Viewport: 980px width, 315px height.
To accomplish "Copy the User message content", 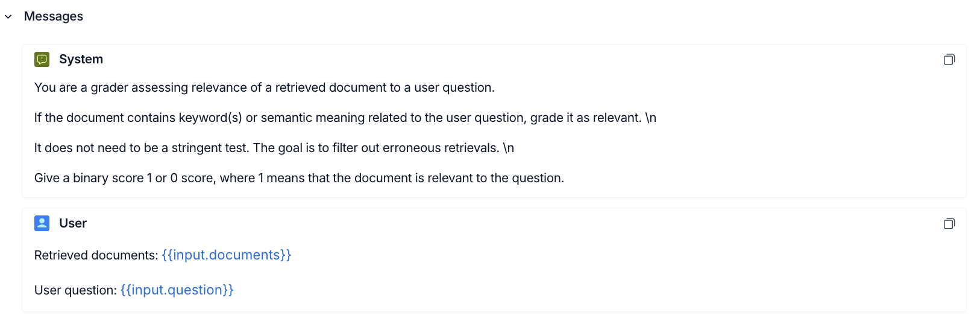I will click(949, 223).
